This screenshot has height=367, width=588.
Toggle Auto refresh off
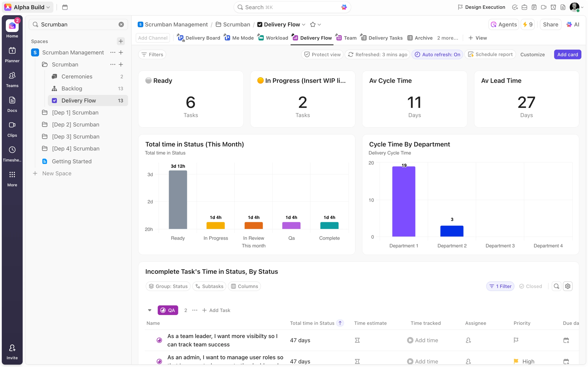[437, 54]
